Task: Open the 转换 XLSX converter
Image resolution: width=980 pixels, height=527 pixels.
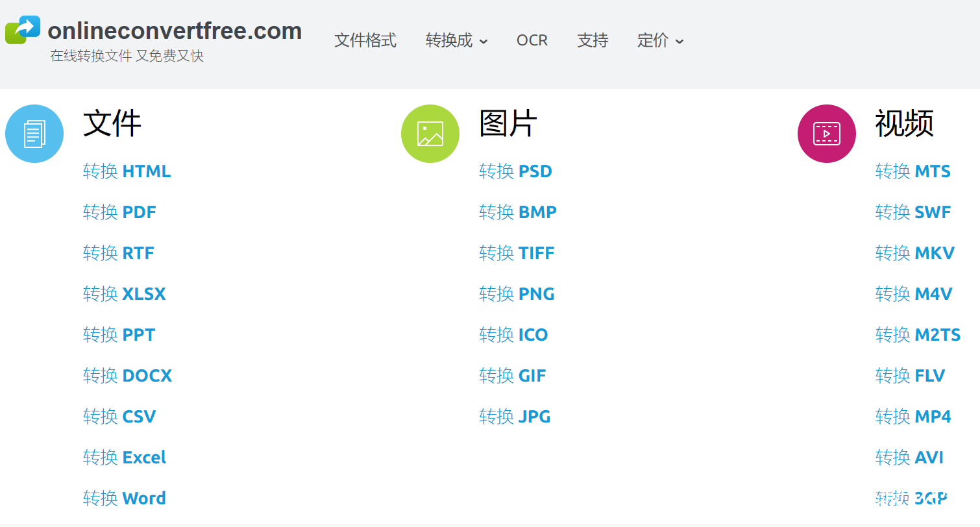Action: click(x=125, y=293)
